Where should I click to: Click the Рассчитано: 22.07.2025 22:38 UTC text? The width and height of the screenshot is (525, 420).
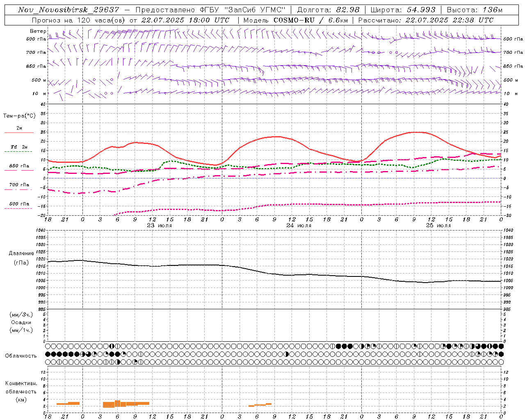tap(426, 20)
